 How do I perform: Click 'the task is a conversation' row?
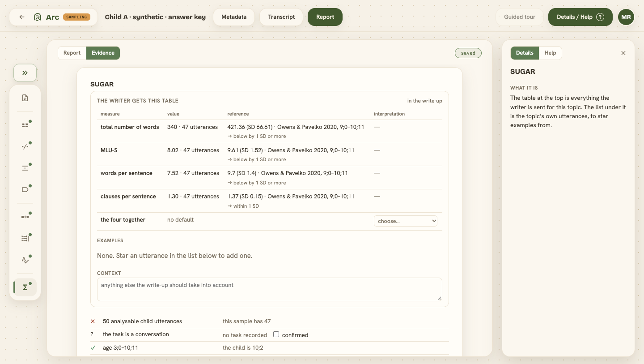[x=270, y=335]
